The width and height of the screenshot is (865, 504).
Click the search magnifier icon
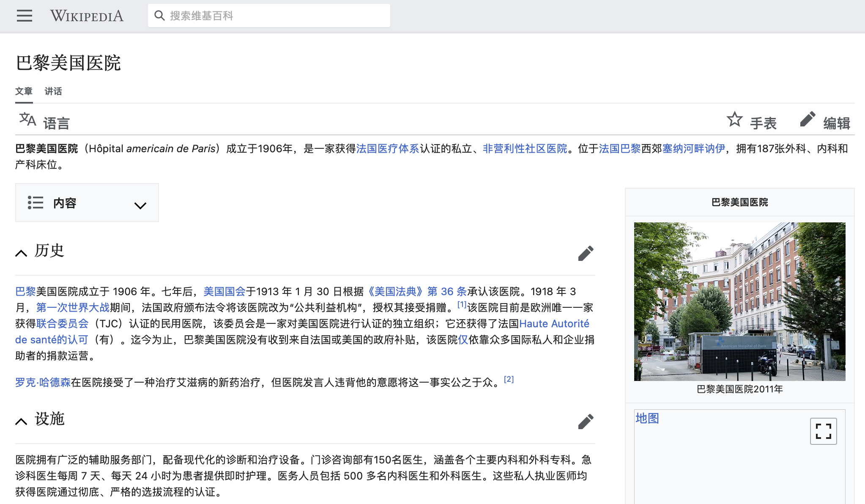pyautogui.click(x=159, y=16)
